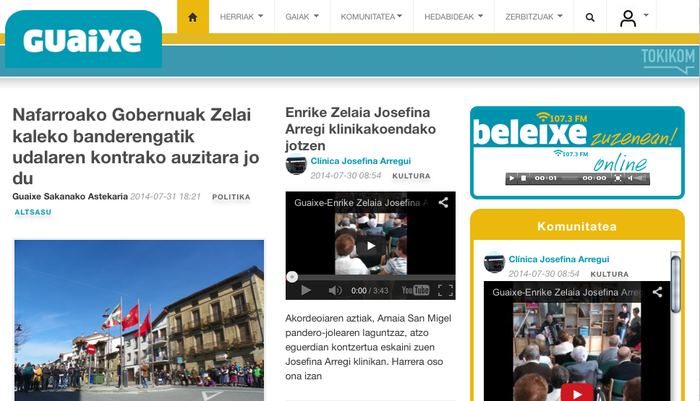Click Clínica Josefina Arregui avatar in middle column
This screenshot has width=700, height=401.
(296, 164)
